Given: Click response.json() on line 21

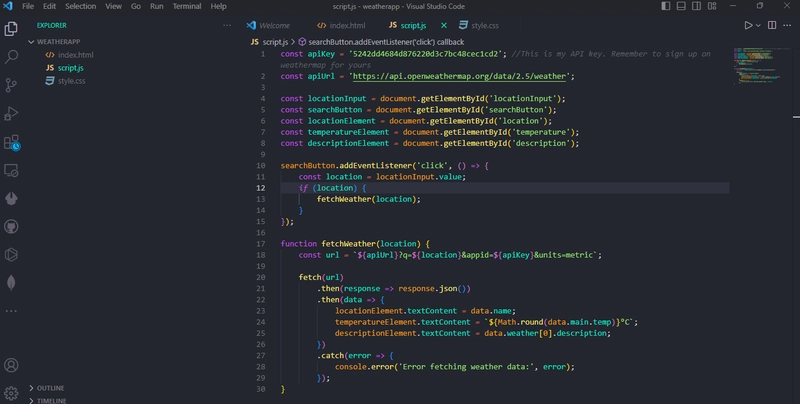Looking at the screenshot, I should point(434,289).
